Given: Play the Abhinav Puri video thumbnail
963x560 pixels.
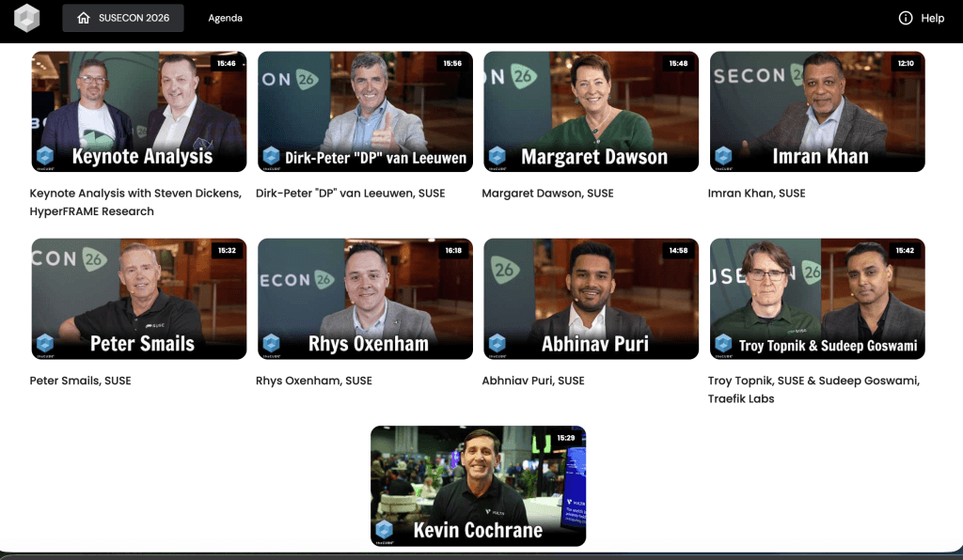Looking at the screenshot, I should [591, 298].
